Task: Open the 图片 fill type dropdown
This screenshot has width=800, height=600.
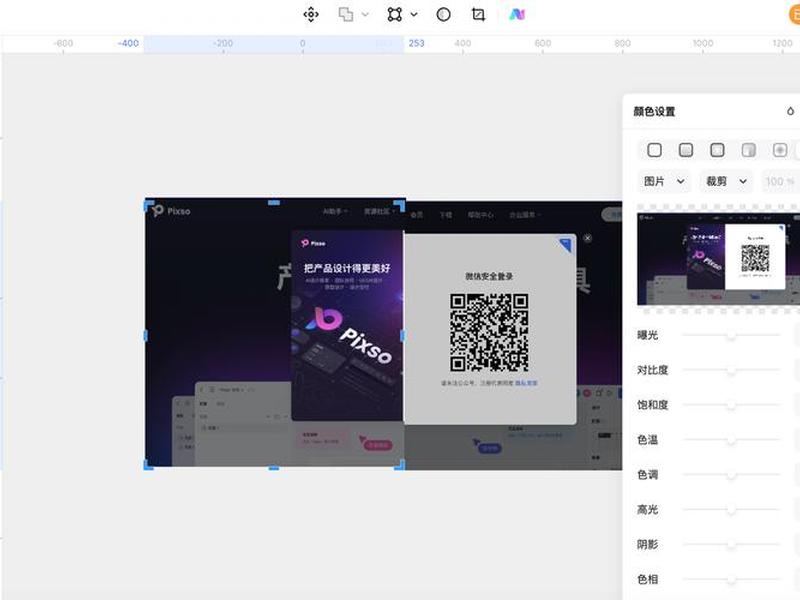Action: point(664,181)
